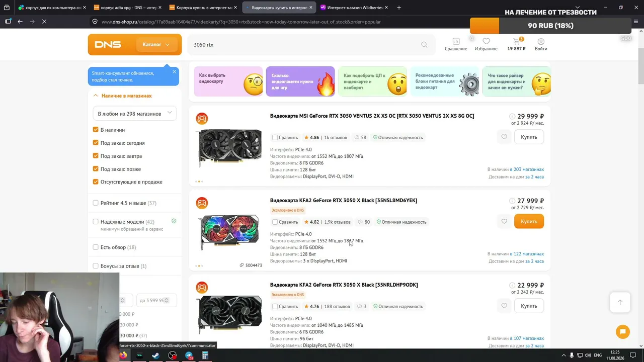Viewport: 644px width, 362px height.
Task: Stop page loading in browser toolbar
Action: click(44, 22)
